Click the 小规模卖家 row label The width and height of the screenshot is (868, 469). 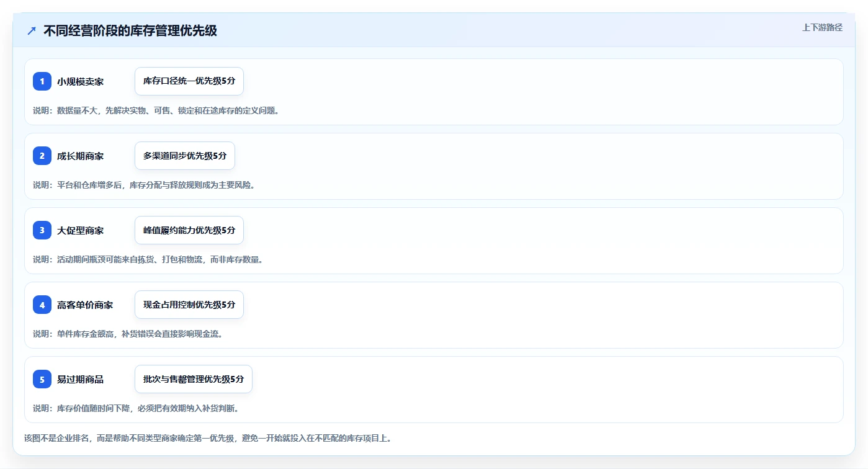tap(80, 81)
